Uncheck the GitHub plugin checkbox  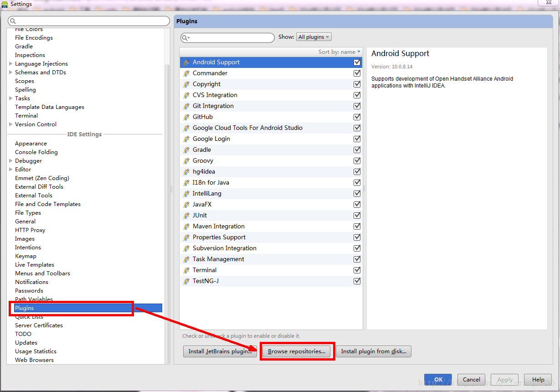click(x=357, y=117)
